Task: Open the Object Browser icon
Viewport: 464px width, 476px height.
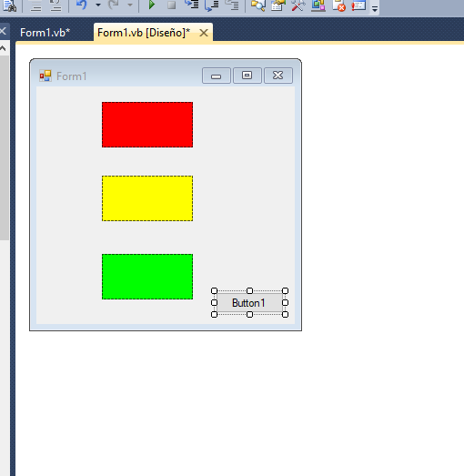Action: (318, 5)
